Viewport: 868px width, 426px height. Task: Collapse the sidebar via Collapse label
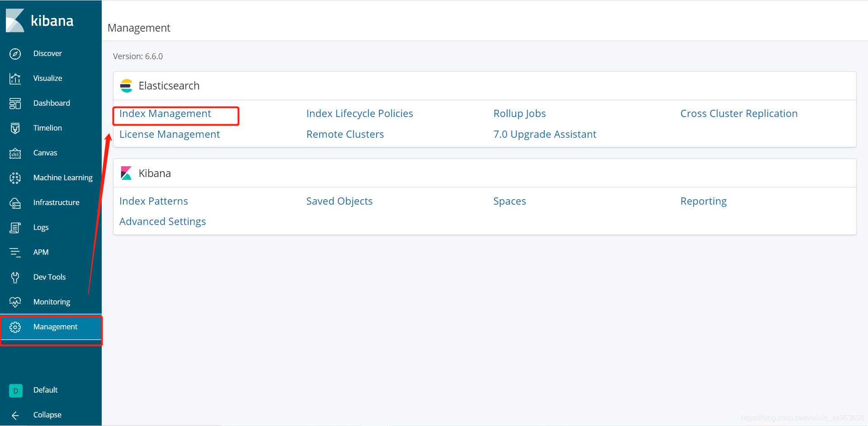point(47,415)
